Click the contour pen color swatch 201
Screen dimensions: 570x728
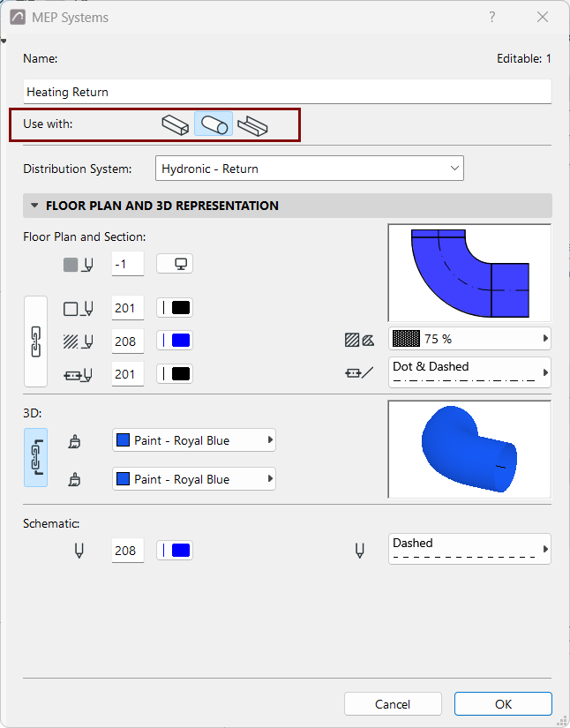pos(175,308)
